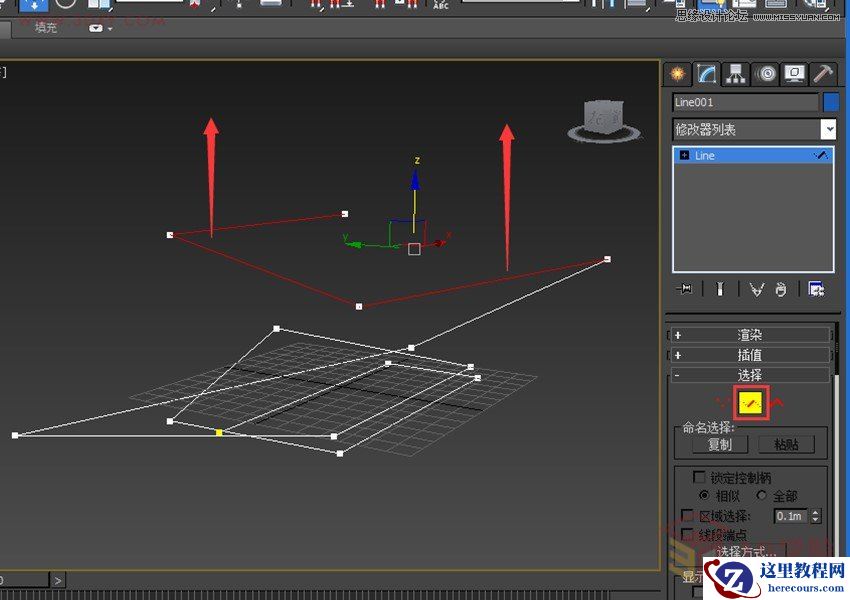Select the Vertex sub-object mode icon

click(x=722, y=402)
